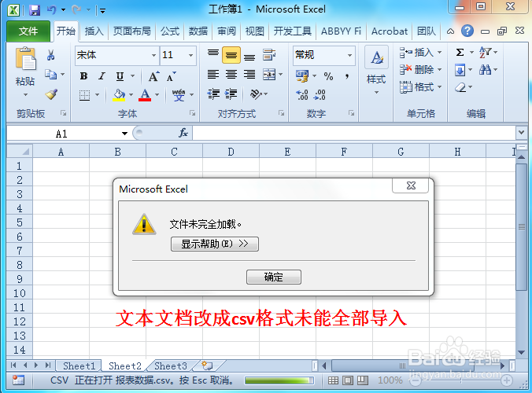Toggle Bottom Align vertical alignment
This screenshot has height=393, width=532.
(x=249, y=55)
